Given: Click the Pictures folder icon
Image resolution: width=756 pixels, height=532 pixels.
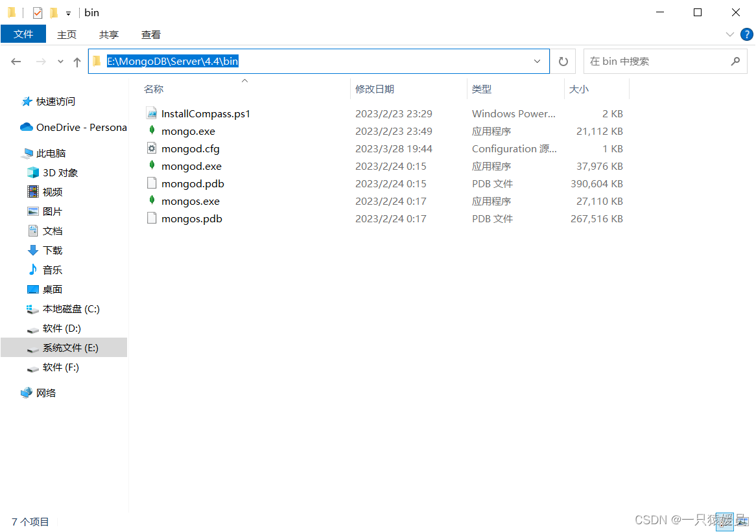Looking at the screenshot, I should click(x=33, y=211).
